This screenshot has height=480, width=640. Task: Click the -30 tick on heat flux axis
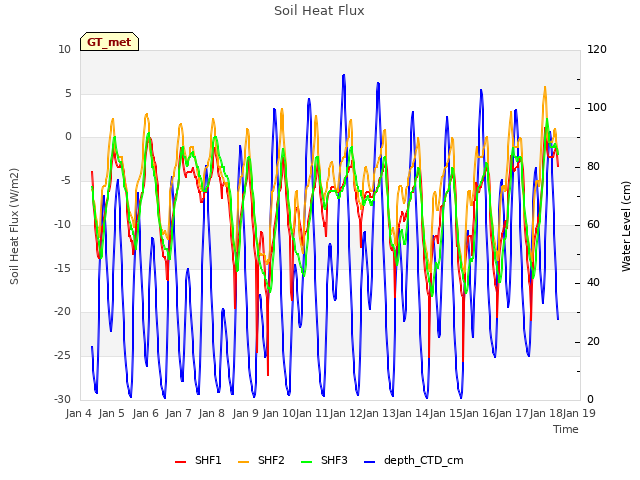[x=63, y=400]
